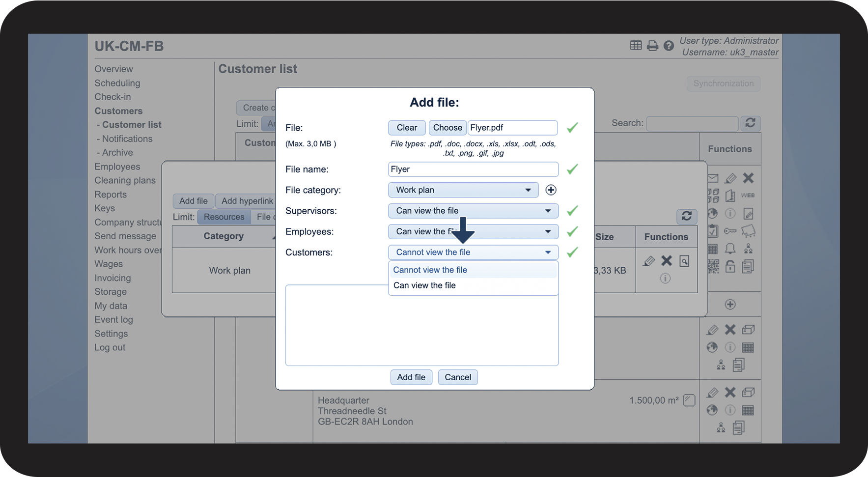Click the WEB icon in customer functions

click(x=748, y=196)
